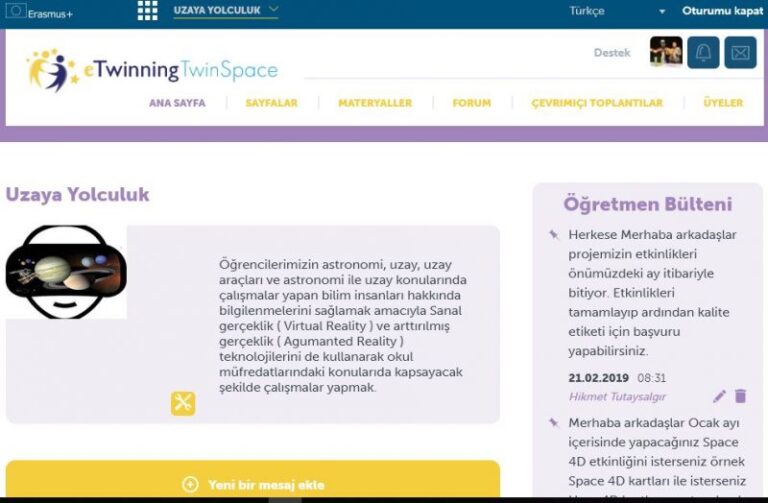This screenshot has width=768, height=503.
Task: Click the Oturumu kapat logout link
Action: [x=722, y=11]
